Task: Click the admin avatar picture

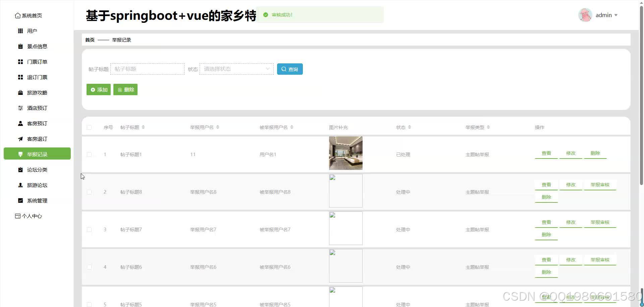Action: (585, 15)
